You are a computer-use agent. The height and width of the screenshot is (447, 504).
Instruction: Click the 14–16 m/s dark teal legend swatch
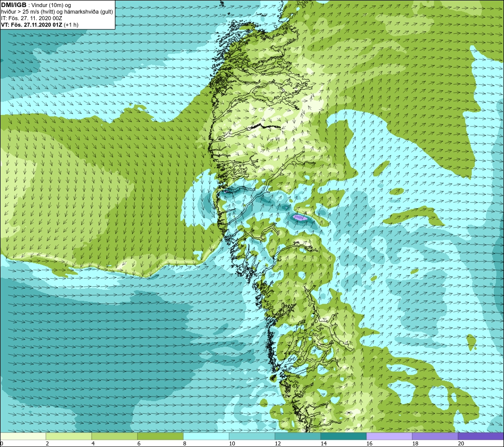(344, 436)
